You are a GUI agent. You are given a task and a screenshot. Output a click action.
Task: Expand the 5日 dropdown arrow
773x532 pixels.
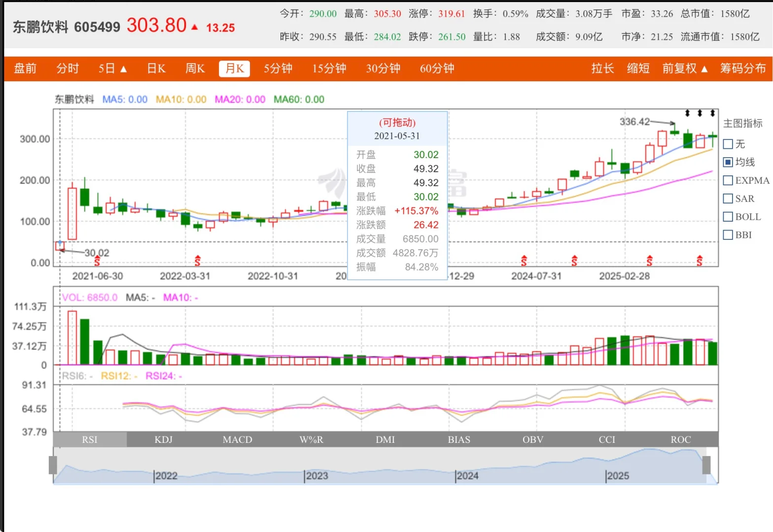124,69
